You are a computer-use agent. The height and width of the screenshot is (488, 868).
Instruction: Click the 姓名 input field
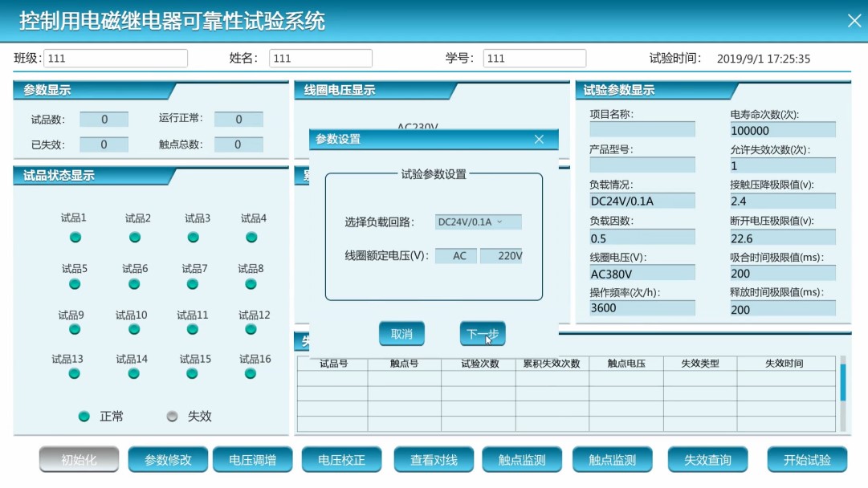pyautogui.click(x=320, y=58)
